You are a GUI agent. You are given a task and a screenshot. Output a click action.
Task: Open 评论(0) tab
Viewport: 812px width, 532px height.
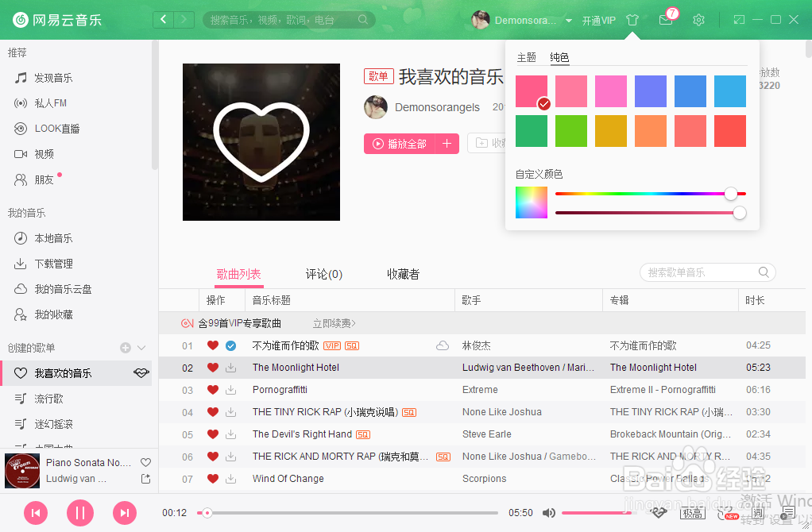(x=323, y=274)
